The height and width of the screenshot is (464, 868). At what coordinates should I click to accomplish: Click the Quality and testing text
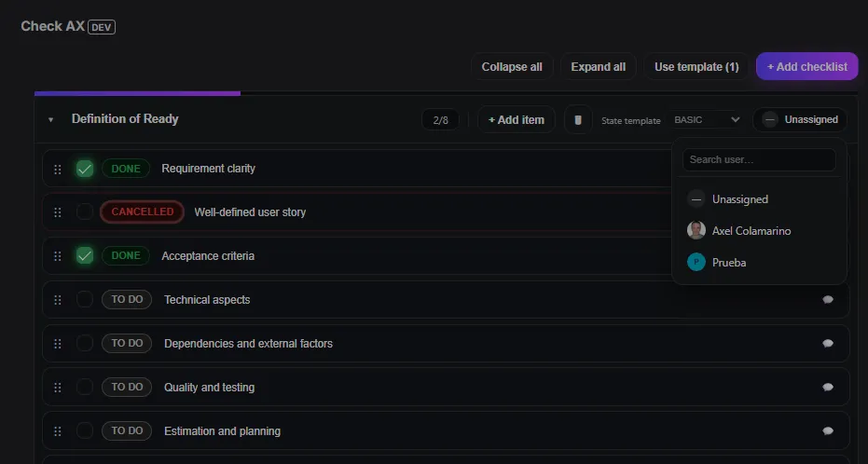click(209, 387)
